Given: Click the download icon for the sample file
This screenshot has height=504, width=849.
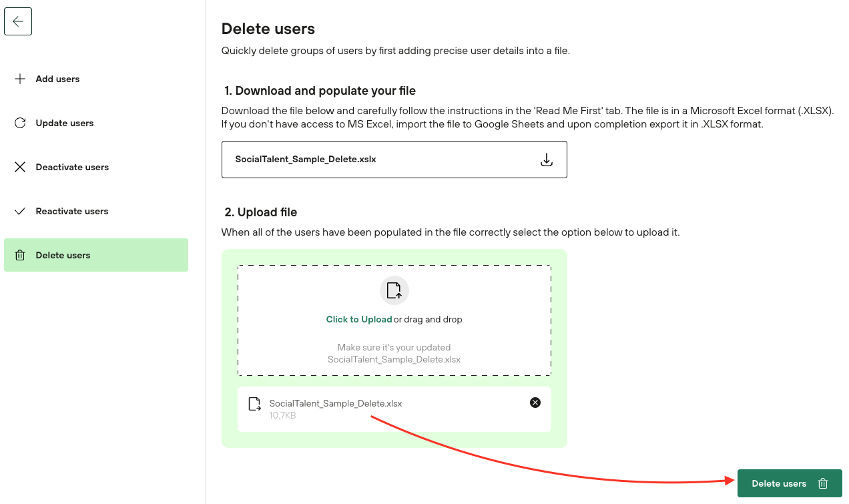Looking at the screenshot, I should coord(546,160).
